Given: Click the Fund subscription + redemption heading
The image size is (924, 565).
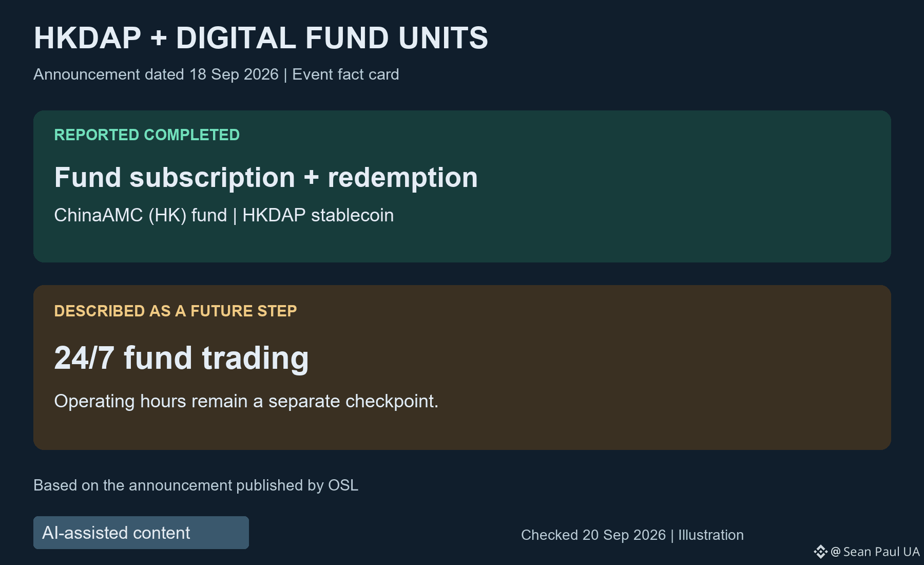Looking at the screenshot, I should tap(266, 178).
